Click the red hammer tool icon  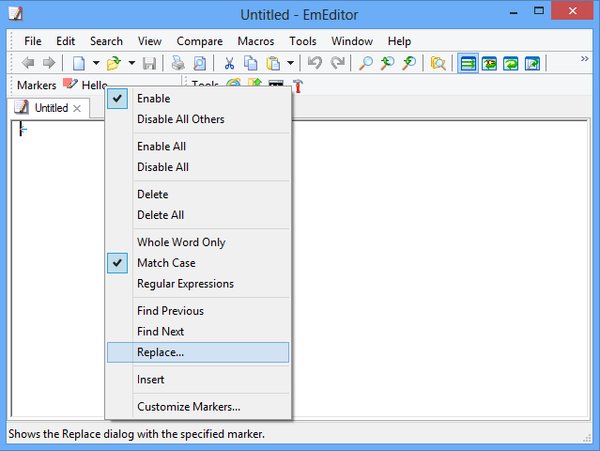tap(298, 86)
